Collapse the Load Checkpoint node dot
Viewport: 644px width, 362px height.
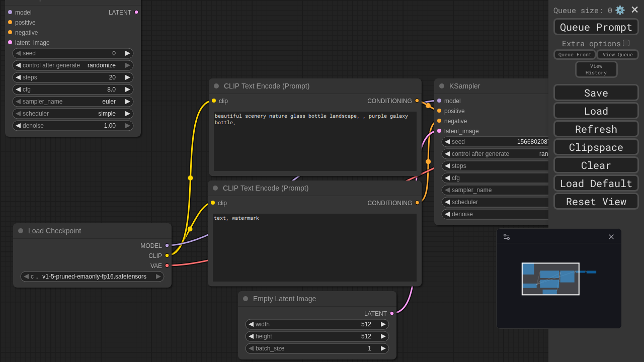coord(21,231)
